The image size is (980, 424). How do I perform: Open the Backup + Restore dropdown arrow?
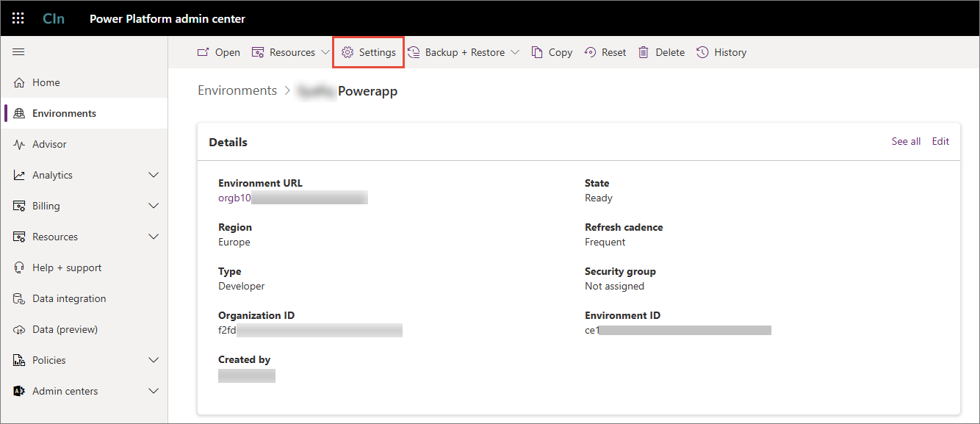click(x=515, y=52)
